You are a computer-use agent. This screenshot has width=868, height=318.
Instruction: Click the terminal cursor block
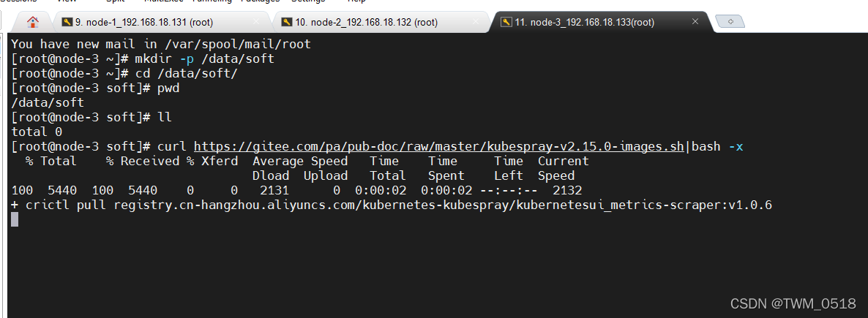click(15, 219)
